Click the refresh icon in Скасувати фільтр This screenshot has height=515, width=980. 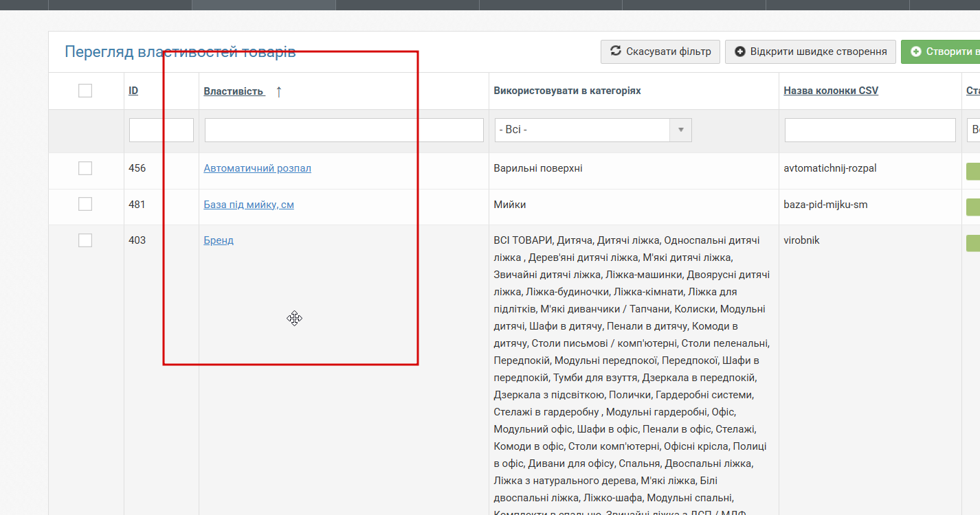point(616,51)
